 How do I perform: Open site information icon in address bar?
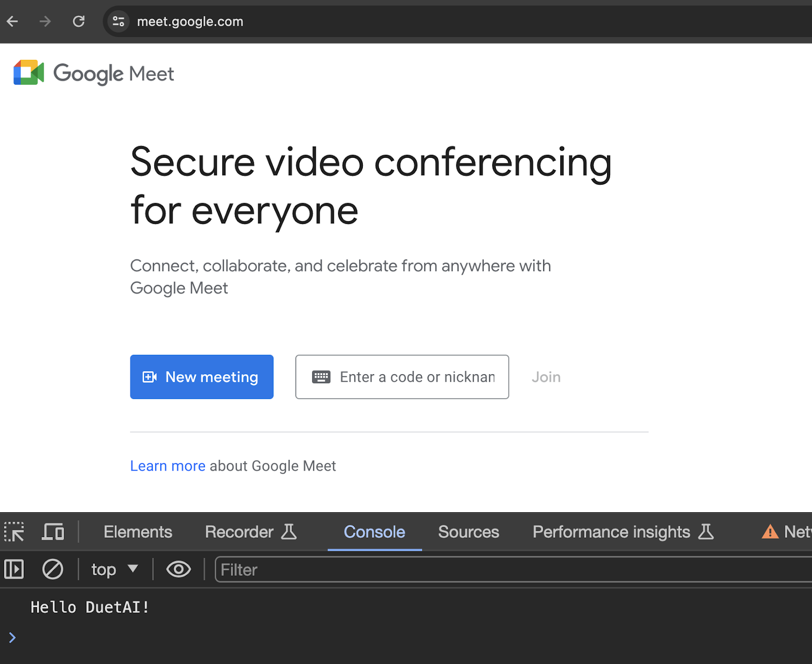coord(119,21)
